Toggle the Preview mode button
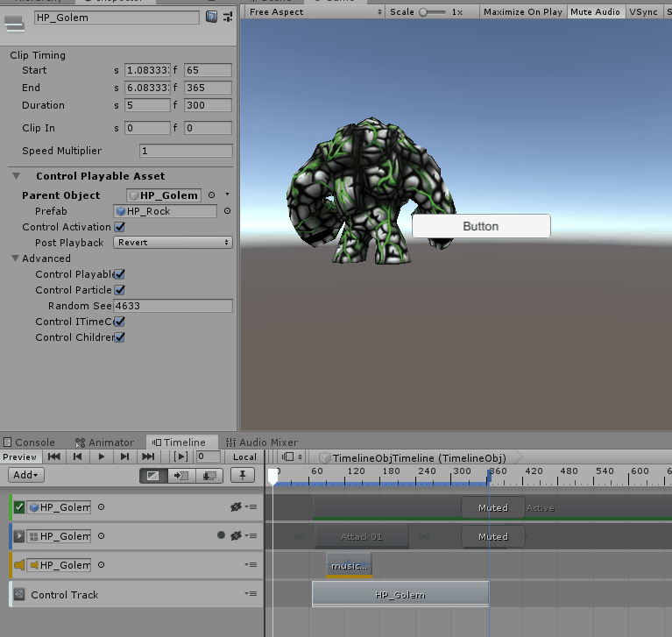672x637 pixels. pyautogui.click(x=20, y=457)
